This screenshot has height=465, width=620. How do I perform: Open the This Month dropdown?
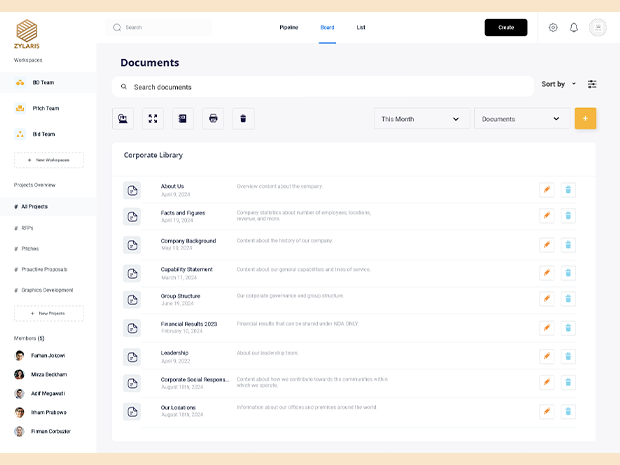point(422,119)
